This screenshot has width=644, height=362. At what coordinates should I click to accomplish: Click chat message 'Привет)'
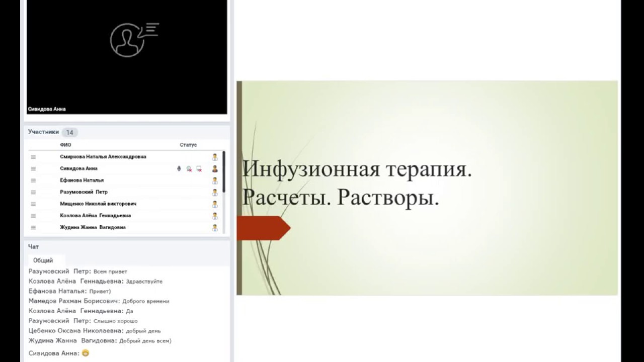(x=100, y=291)
